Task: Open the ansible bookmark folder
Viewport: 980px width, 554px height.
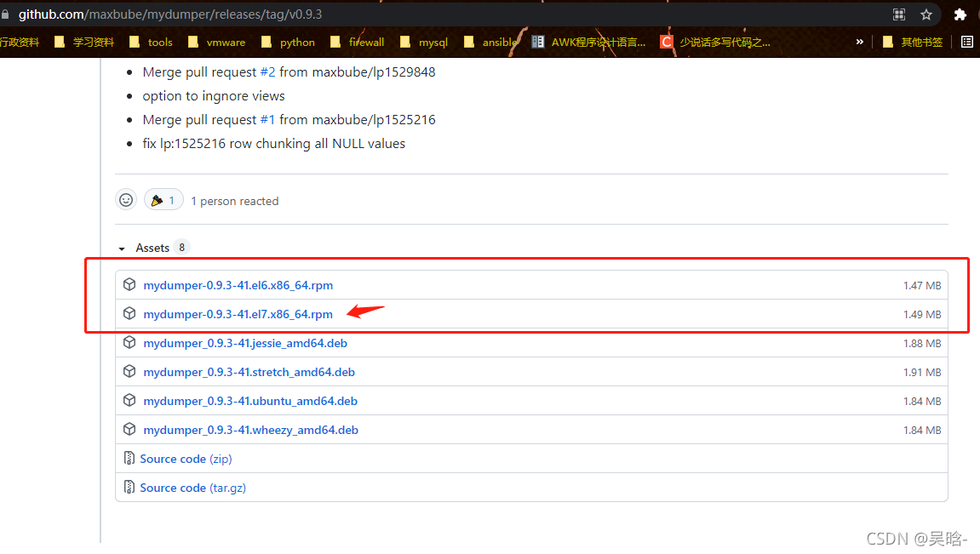Action: [x=490, y=42]
